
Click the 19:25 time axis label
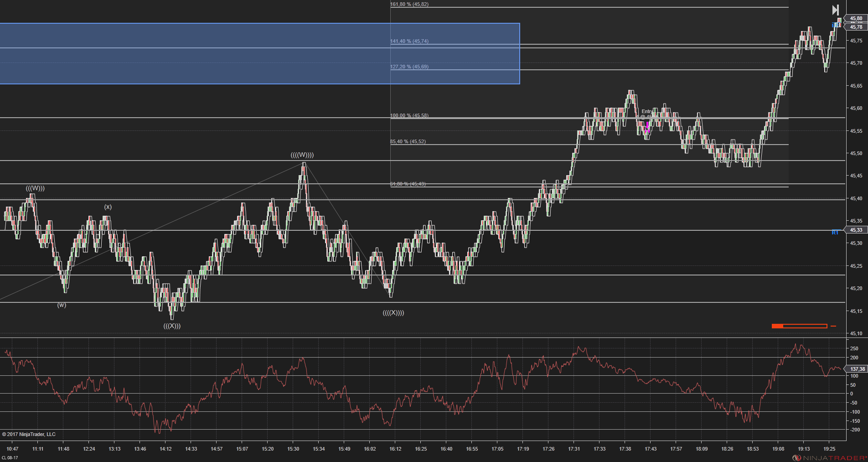coord(830,449)
